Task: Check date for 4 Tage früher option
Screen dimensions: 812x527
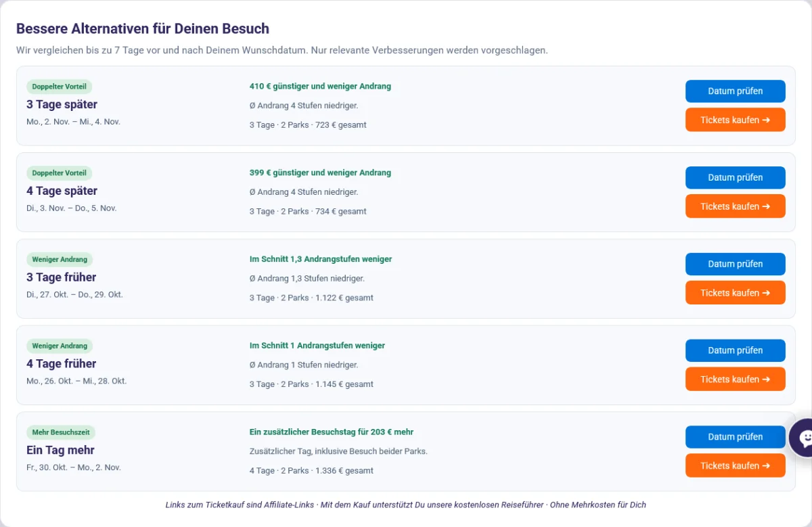Action: (736, 351)
